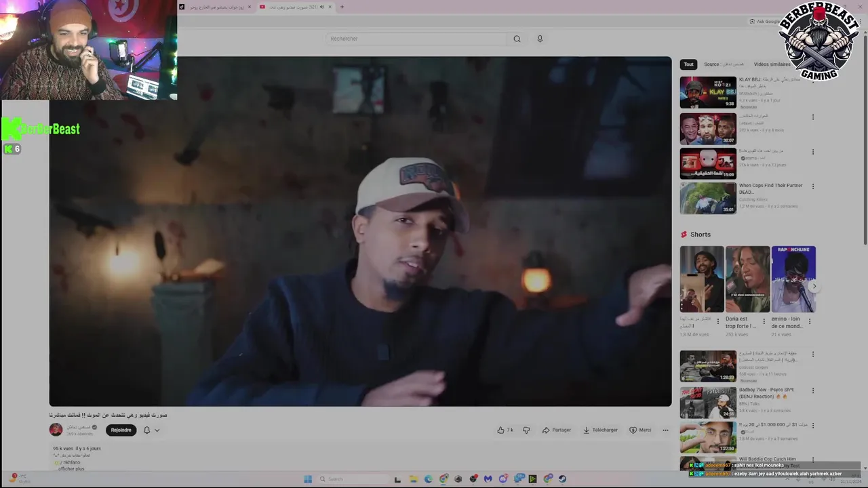Click the Partager button
Viewport: 868px width, 488px height.
(557, 430)
